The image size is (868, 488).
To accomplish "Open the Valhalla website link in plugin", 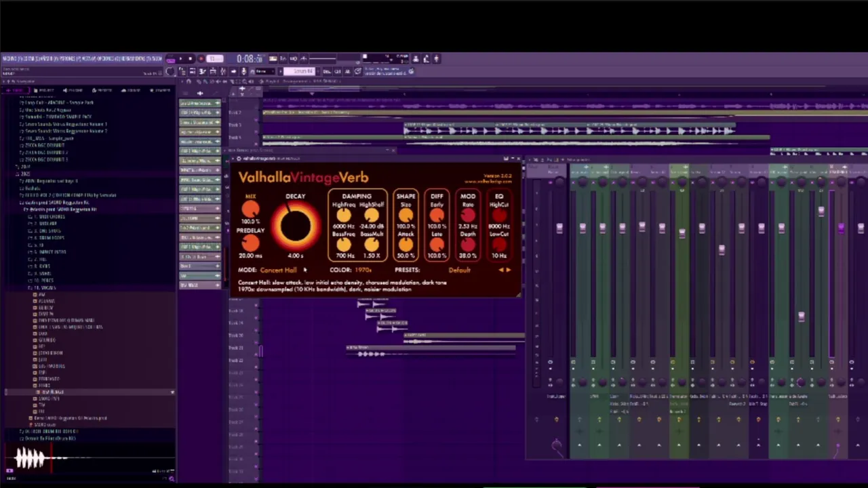I will coord(488,182).
